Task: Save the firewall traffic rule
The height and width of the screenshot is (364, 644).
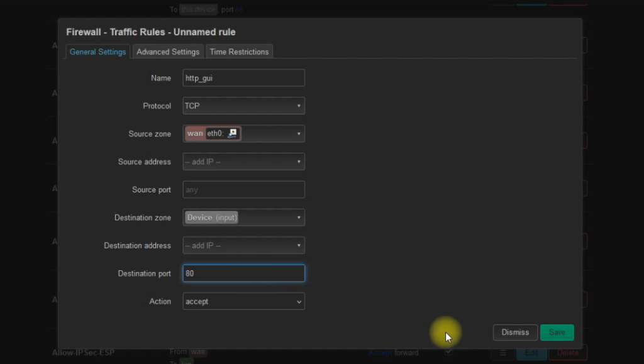Action: pos(557,332)
